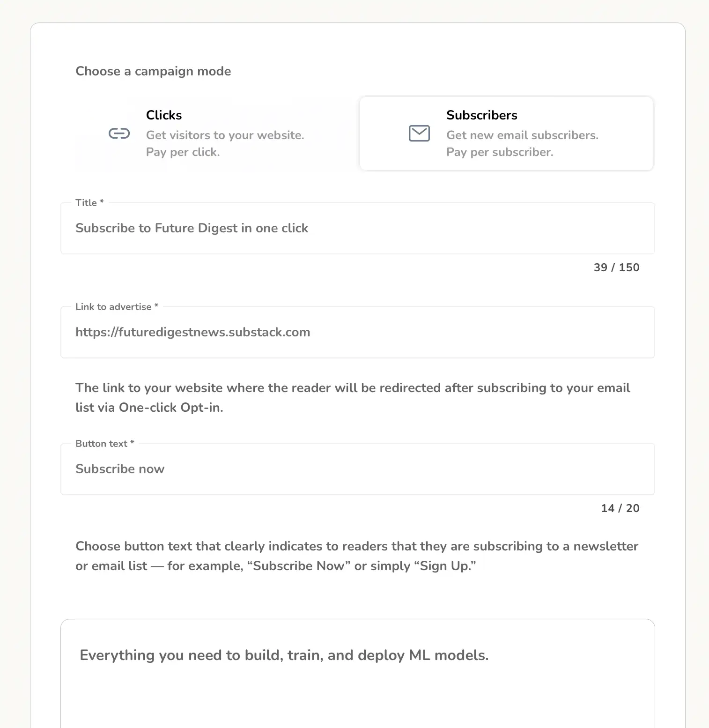
Task: Click "Get visitors to your website." description
Action: coord(225,135)
